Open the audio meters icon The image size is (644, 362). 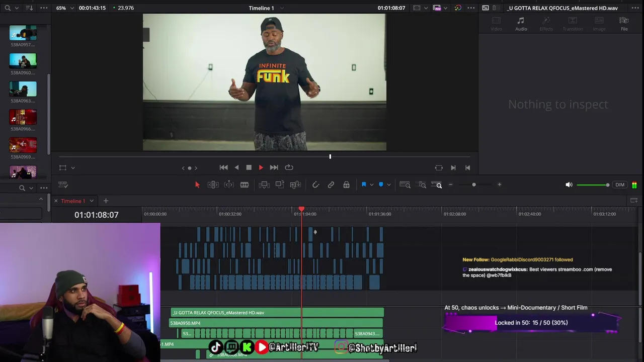click(x=634, y=185)
